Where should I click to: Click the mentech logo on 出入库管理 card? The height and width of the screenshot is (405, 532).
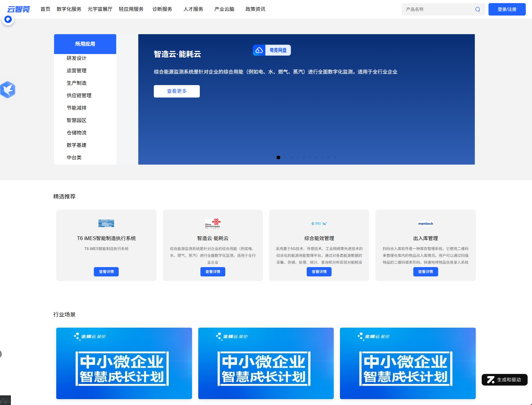point(425,224)
